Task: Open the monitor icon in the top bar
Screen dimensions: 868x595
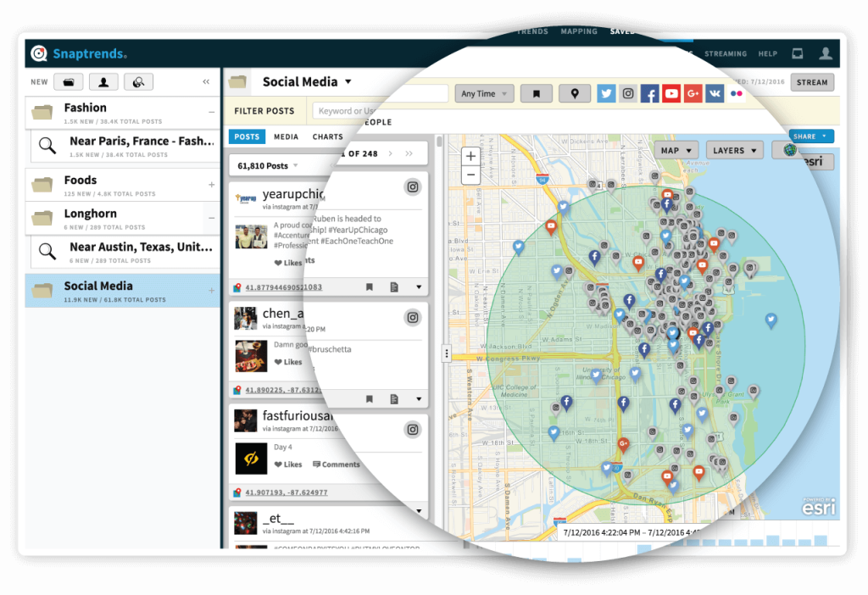Action: 798,53
